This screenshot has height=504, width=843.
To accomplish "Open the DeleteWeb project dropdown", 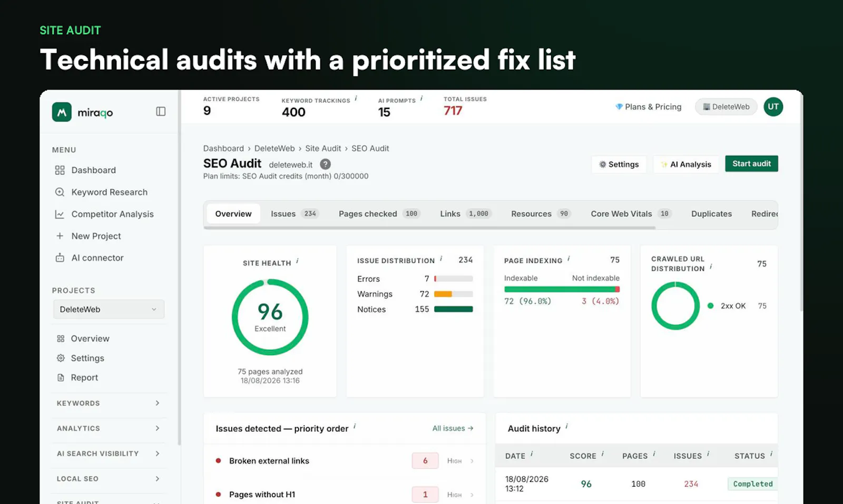I will (x=109, y=309).
